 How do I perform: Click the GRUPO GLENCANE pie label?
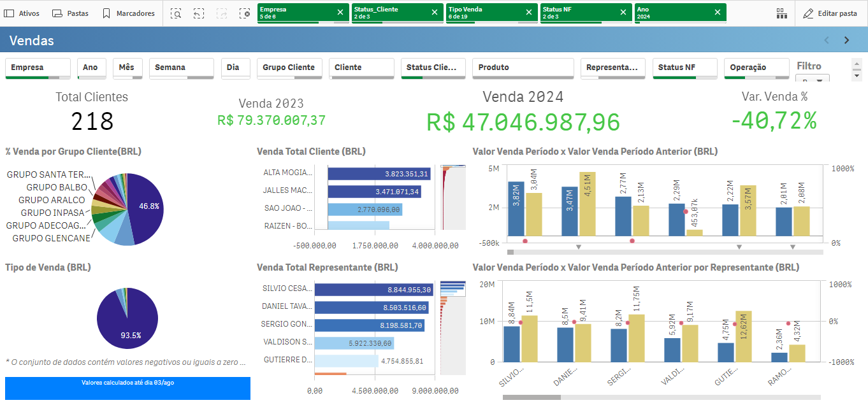pyautogui.click(x=51, y=238)
